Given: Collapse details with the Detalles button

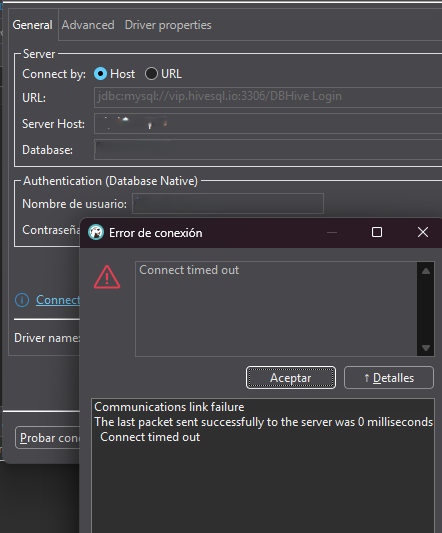Looking at the screenshot, I should click(x=389, y=378).
